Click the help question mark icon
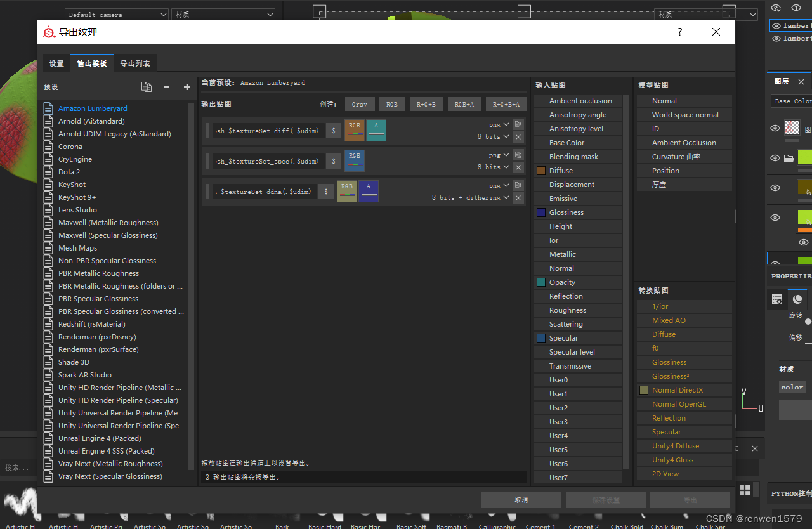Viewport: 812px width, 529px height. (680, 32)
